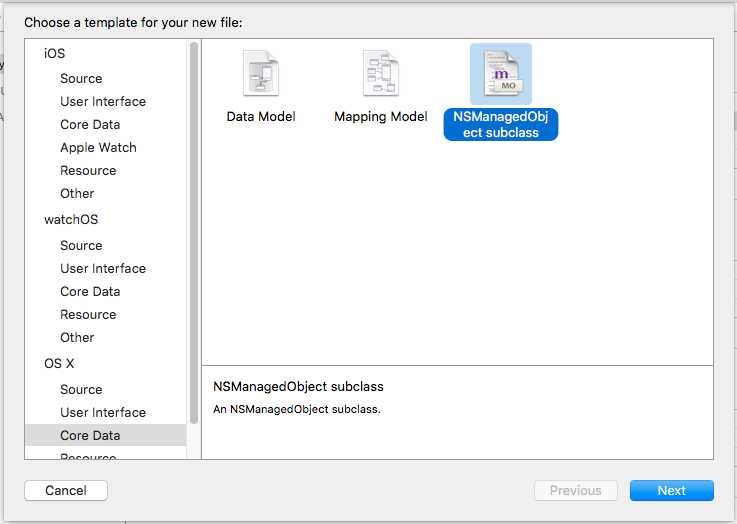Select Source under watchOS
This screenshot has width=737, height=524.
(x=81, y=245)
